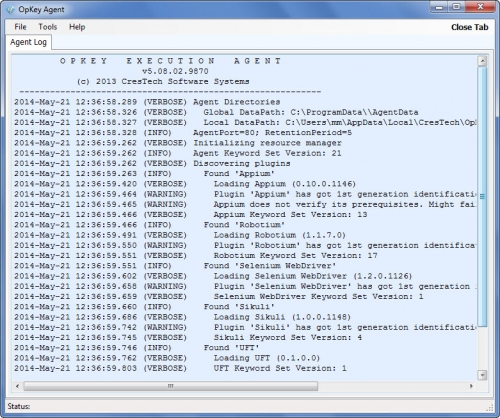The height and width of the screenshot is (418, 500).
Task: Click the log line Found 'Appium'
Action: pyautogui.click(x=239, y=174)
